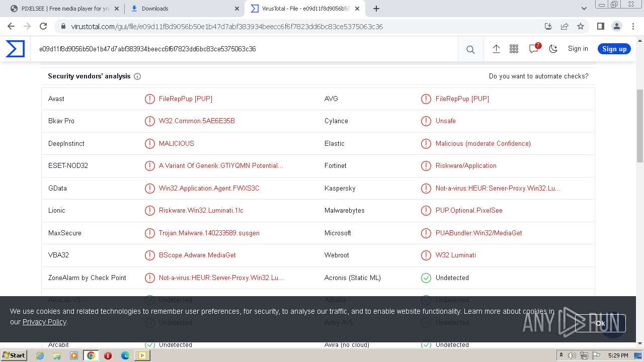The height and width of the screenshot is (362, 644).
Task: Open the upload file icon
Action: pos(496,49)
